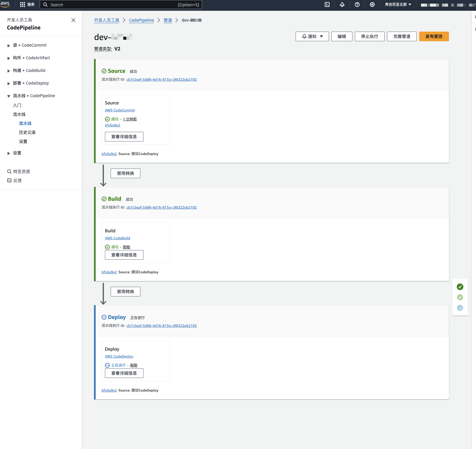Open the Services grid menu icon
Screen dimensions: 476x449
[23, 5]
